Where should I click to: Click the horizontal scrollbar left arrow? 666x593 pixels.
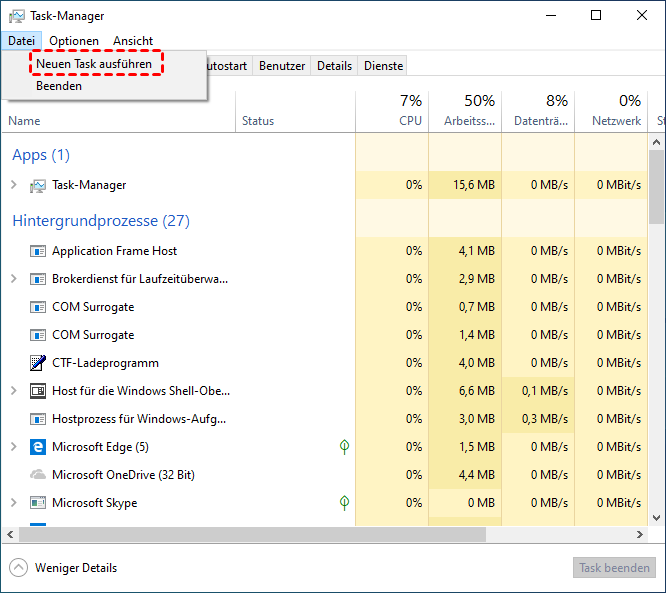[11, 535]
